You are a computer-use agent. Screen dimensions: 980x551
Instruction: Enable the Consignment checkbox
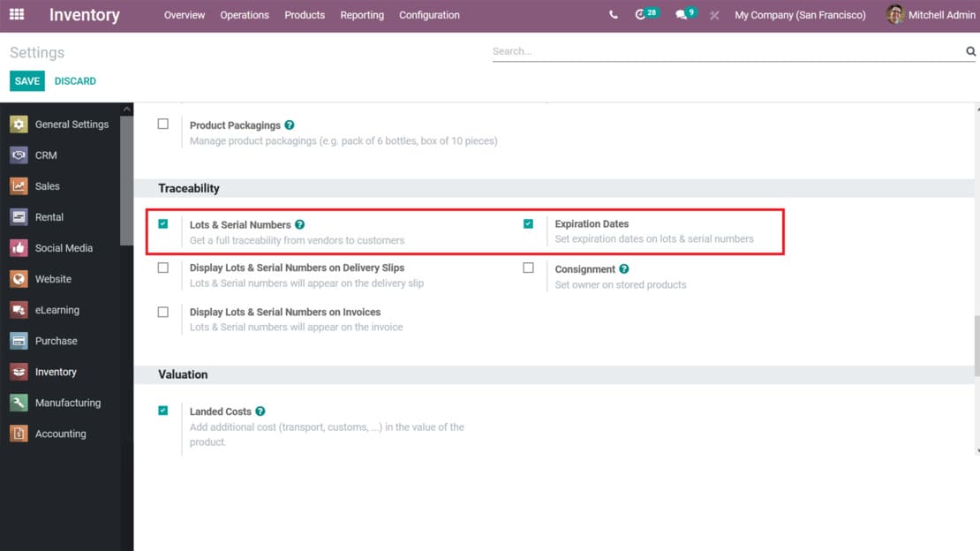point(528,268)
